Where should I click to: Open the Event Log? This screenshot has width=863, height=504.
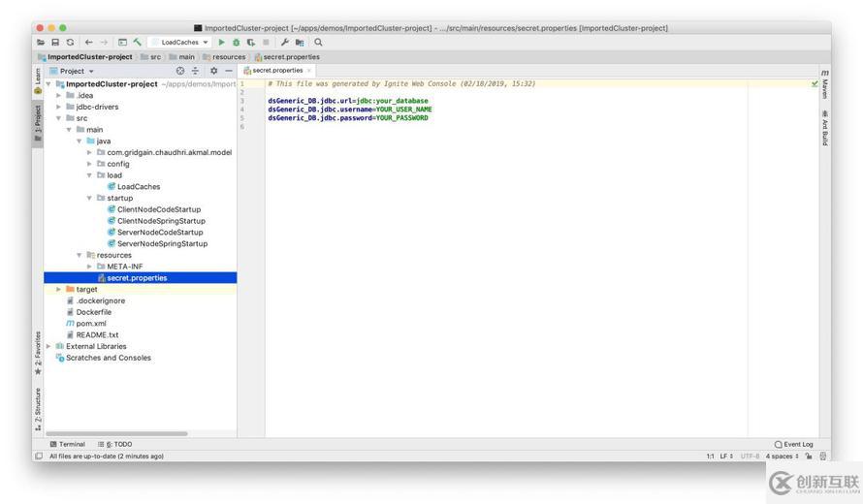pos(793,444)
